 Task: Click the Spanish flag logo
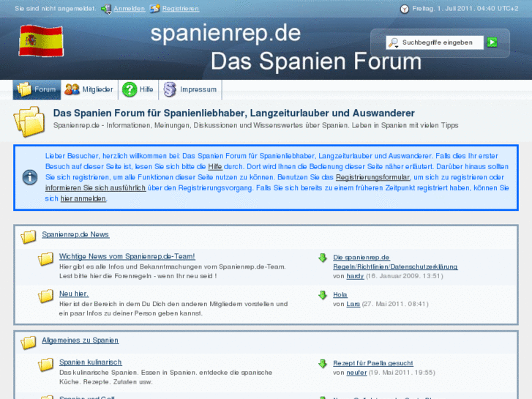click(41, 41)
